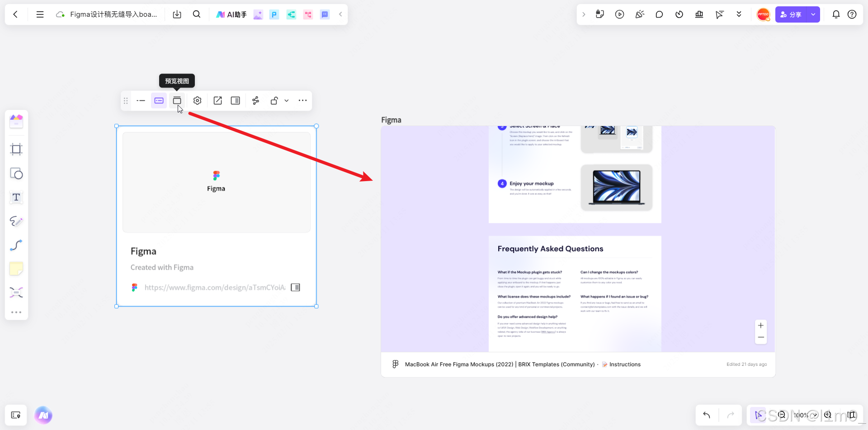Viewport: 868px width, 430px height.
Task: Open the 100% zoom level dropdown
Action: coord(805,415)
